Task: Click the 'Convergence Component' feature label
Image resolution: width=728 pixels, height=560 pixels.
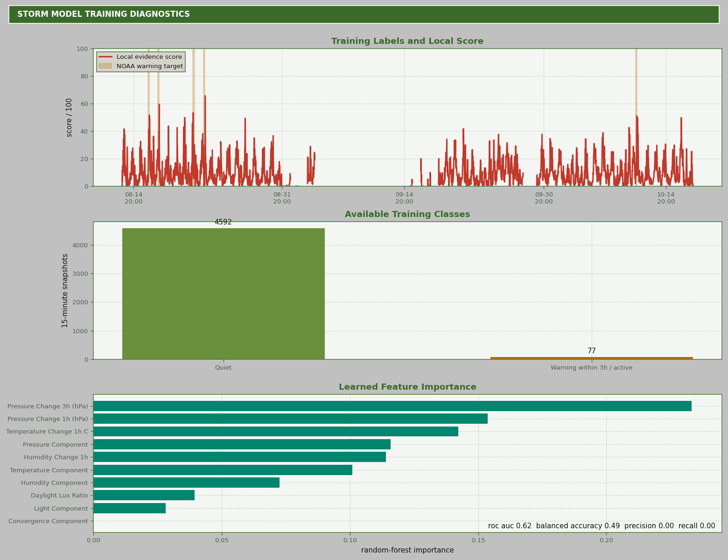Action: pos(48,521)
